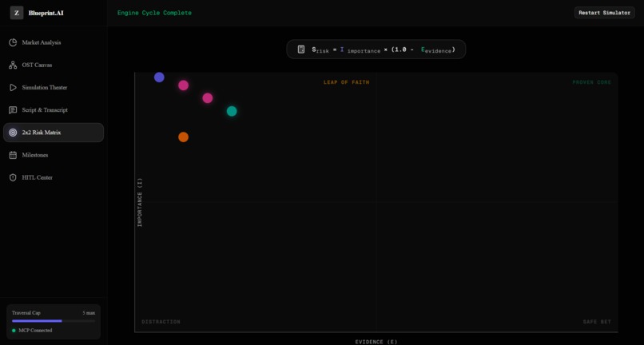The image size is (644, 345).
Task: Select the orange data point on the matrix
Action: point(183,137)
